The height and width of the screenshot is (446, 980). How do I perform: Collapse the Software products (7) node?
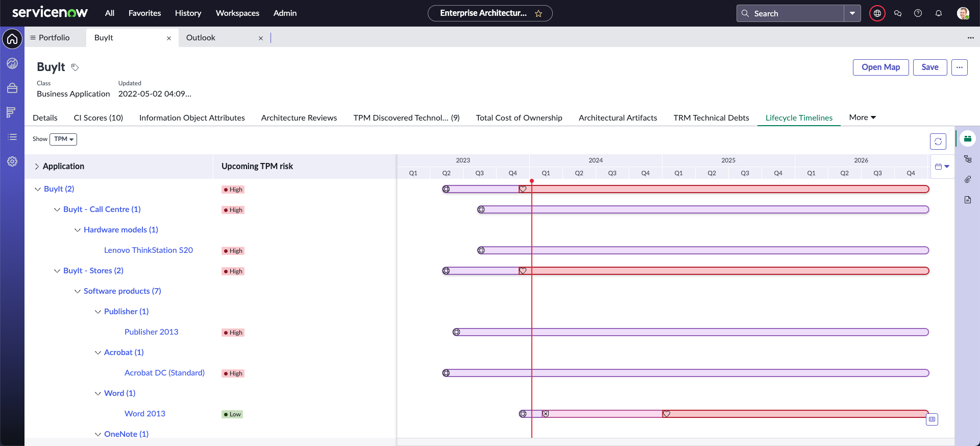pyautogui.click(x=78, y=291)
